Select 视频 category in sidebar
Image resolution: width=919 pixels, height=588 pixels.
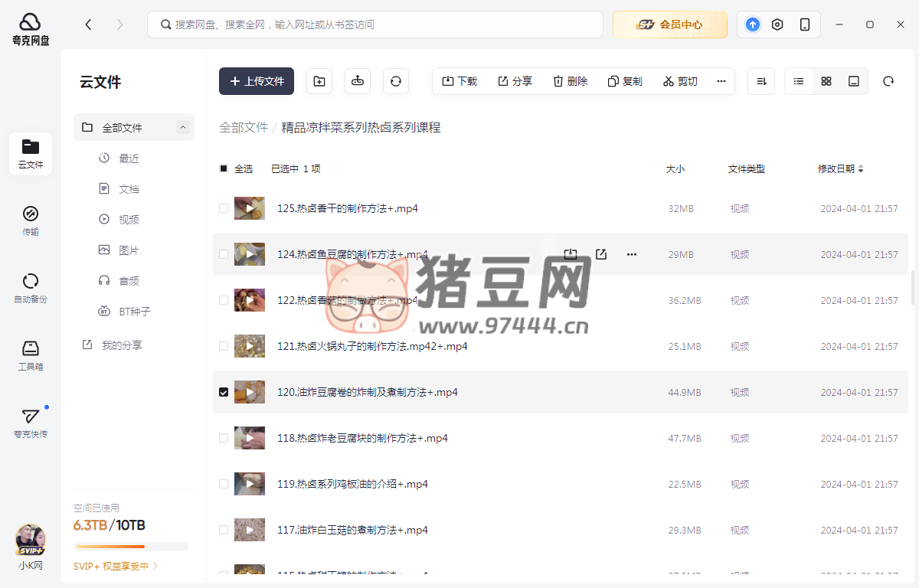(129, 220)
